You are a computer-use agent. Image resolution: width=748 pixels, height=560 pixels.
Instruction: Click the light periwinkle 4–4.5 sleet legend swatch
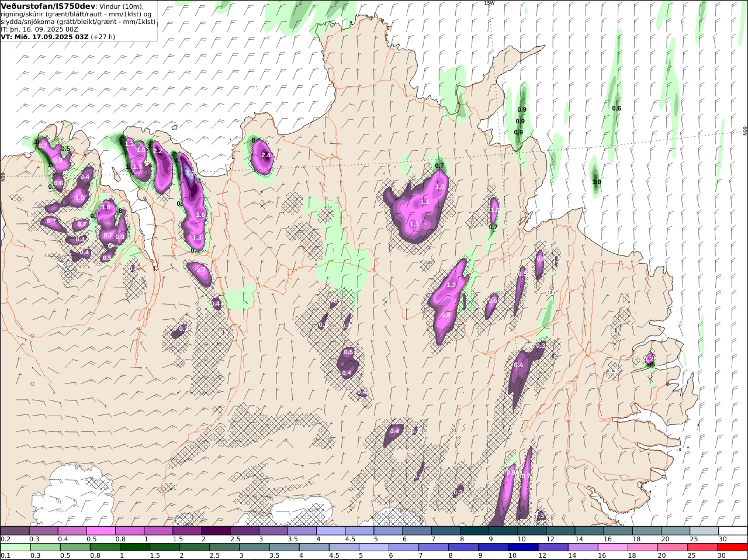point(330,530)
